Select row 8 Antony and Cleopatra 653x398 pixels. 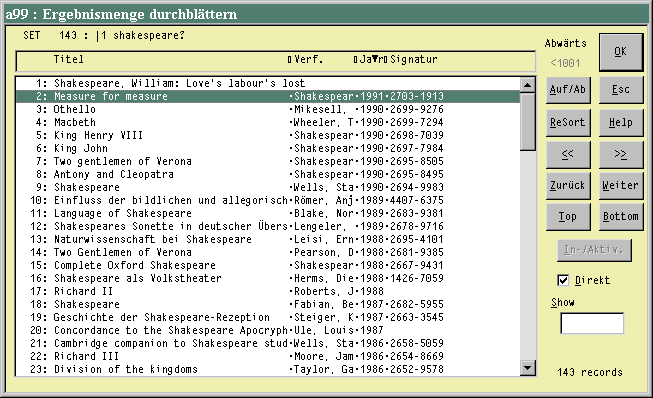(x=268, y=174)
